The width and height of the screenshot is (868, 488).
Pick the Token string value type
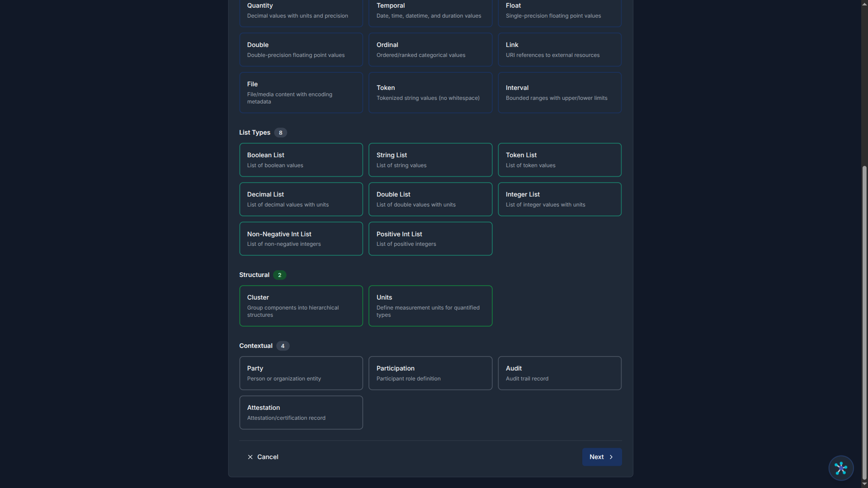[x=430, y=92]
